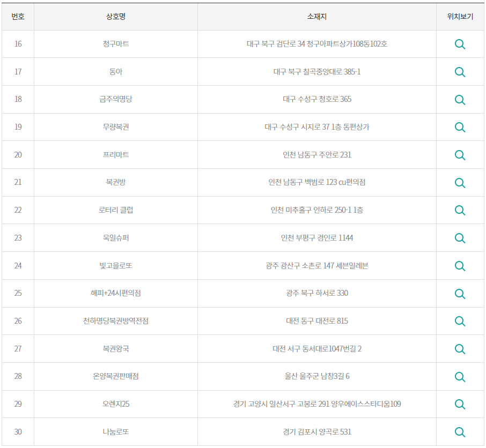The image size is (486, 448).
Task: Select store name 동아
Action: (x=116, y=72)
